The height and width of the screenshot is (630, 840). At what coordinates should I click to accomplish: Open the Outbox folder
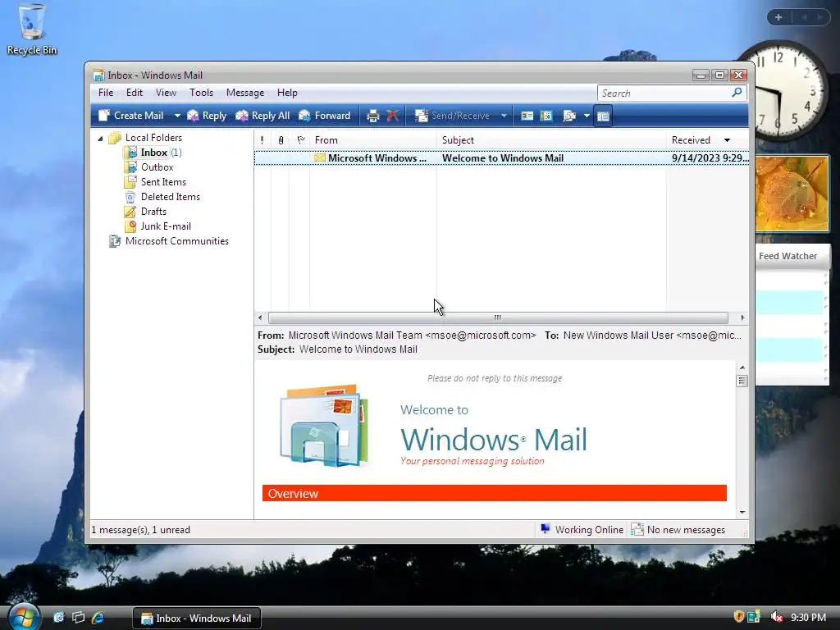tap(157, 167)
